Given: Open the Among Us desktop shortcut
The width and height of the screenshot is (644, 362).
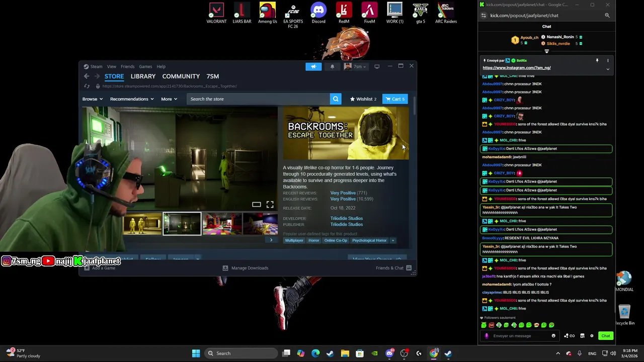Looking at the screenshot, I should click(x=267, y=14).
